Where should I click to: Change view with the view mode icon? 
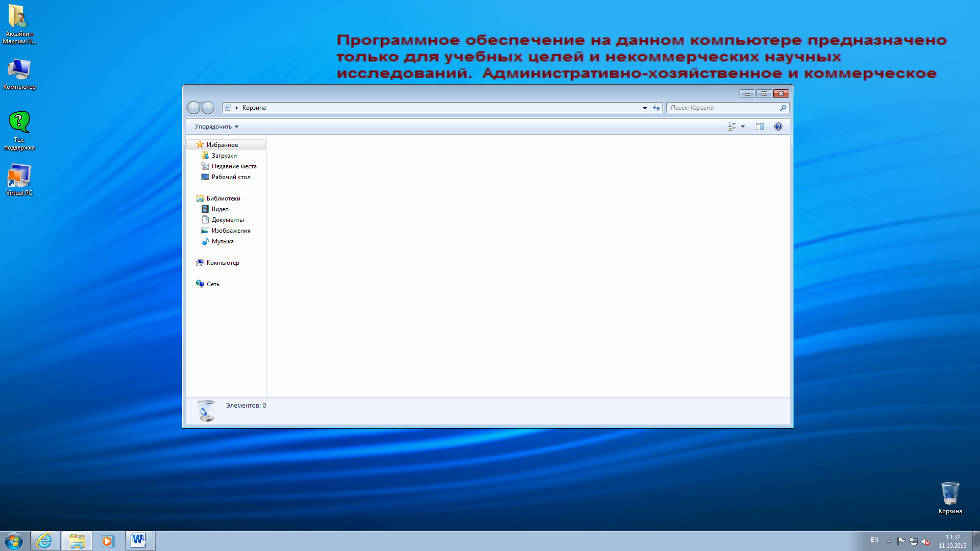click(732, 127)
